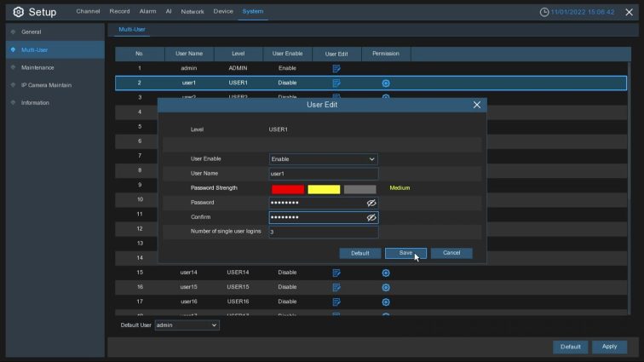This screenshot has height=362, width=644.
Task: Close the User Edit dialog
Action: (x=476, y=105)
